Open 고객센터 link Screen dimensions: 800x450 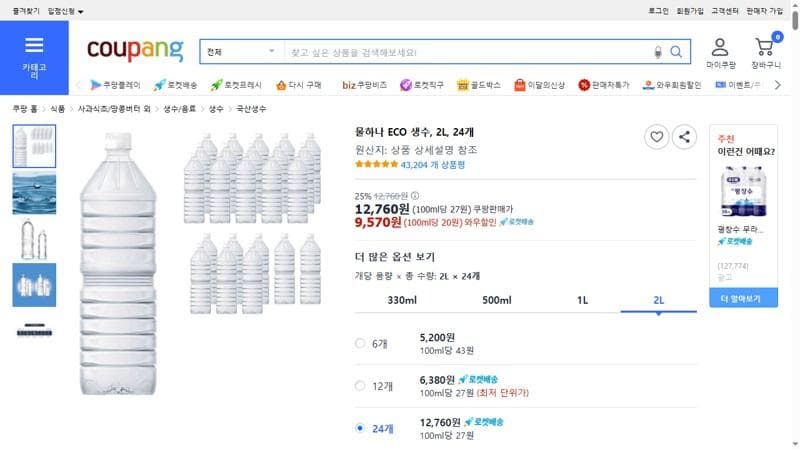(724, 11)
